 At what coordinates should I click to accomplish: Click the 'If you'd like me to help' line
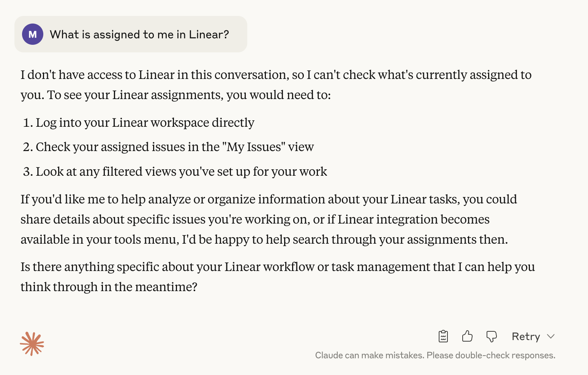(x=269, y=199)
